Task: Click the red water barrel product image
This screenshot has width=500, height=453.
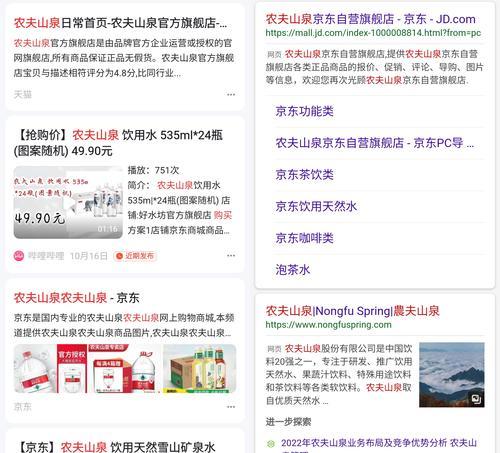Action: tap(125, 369)
